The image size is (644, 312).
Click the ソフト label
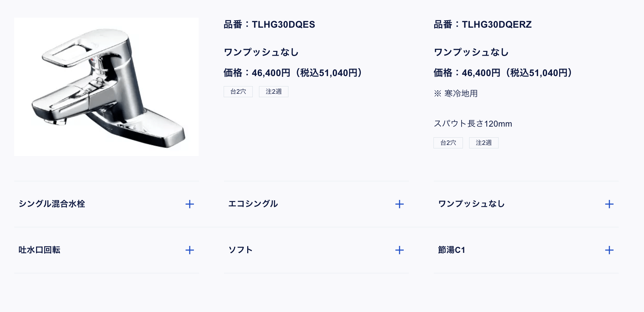tap(241, 250)
